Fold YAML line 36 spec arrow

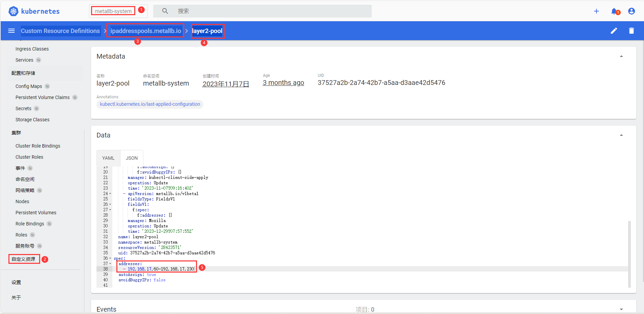point(110,258)
